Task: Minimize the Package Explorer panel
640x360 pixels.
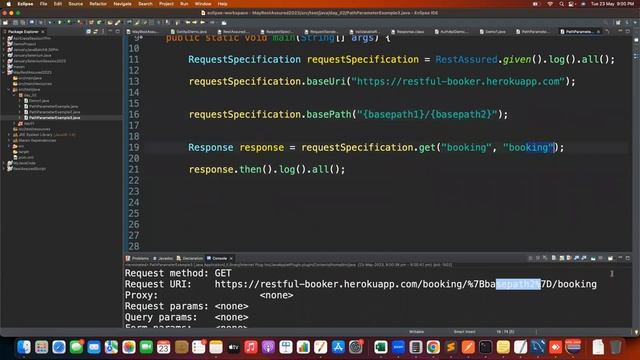Action: click(x=110, y=31)
